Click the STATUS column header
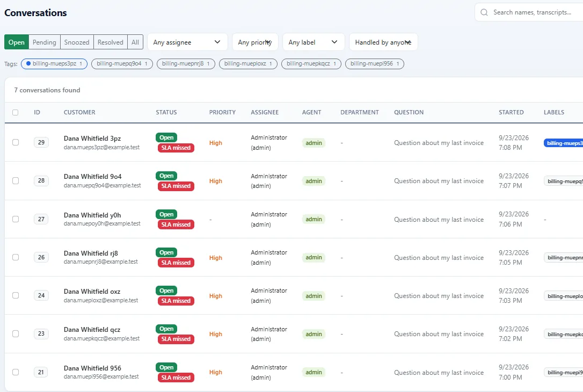 click(166, 112)
